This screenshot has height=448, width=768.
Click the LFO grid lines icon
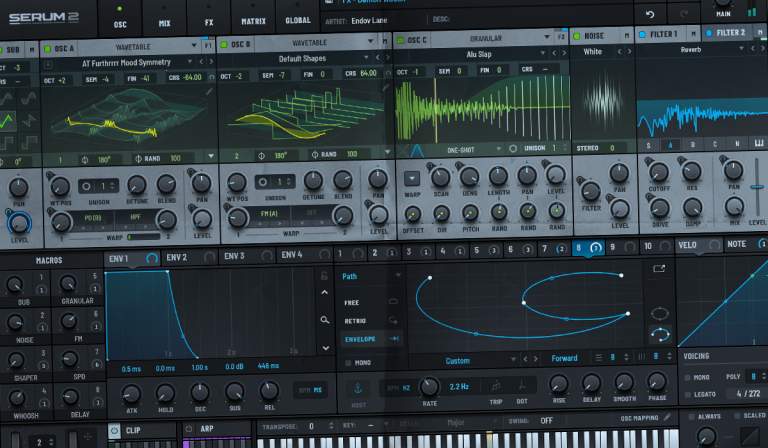(599, 358)
